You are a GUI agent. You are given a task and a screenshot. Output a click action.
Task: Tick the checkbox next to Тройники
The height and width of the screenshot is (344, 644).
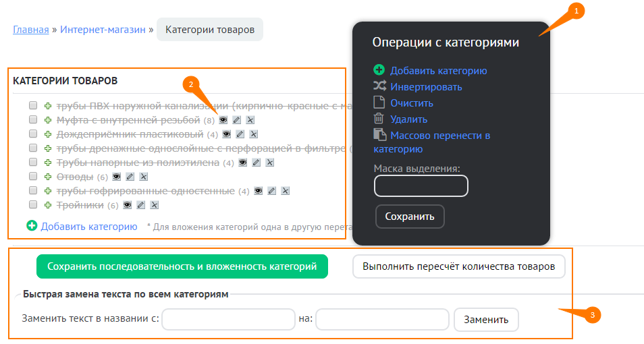tap(33, 205)
